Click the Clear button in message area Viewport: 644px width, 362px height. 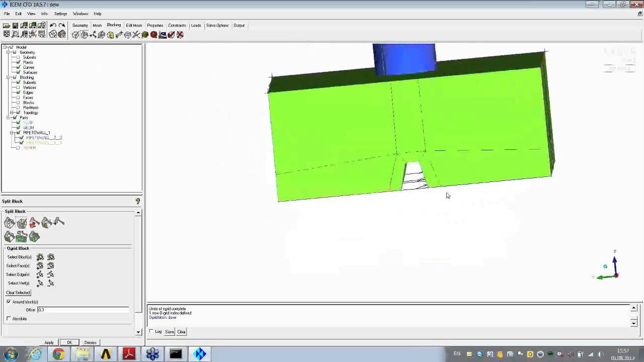[x=181, y=331]
